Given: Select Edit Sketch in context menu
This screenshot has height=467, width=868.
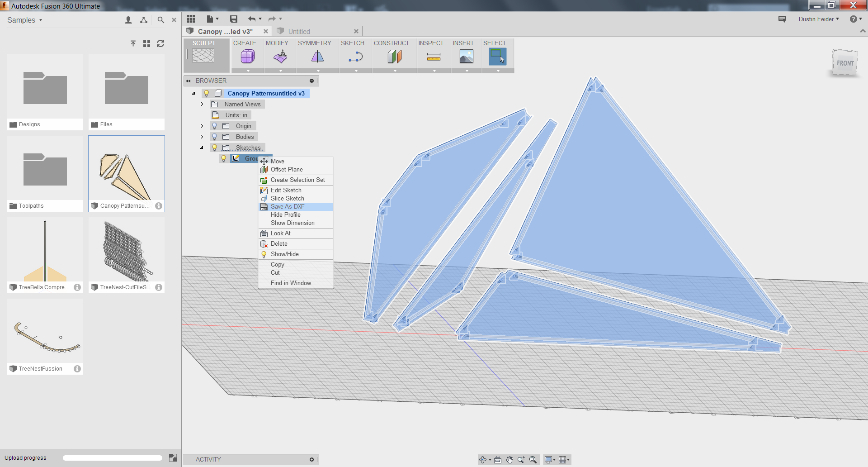Looking at the screenshot, I should click(296, 191).
